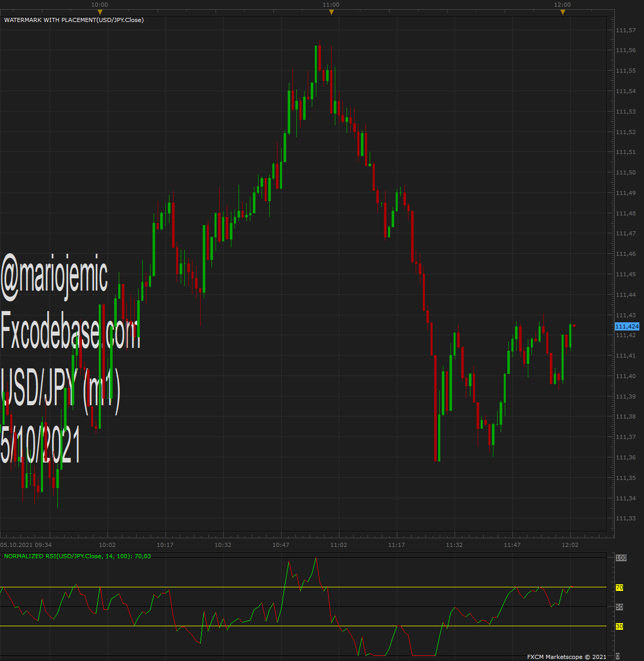Click the 111,46 price axis label
The height and width of the screenshot is (661, 644).
pos(626,254)
